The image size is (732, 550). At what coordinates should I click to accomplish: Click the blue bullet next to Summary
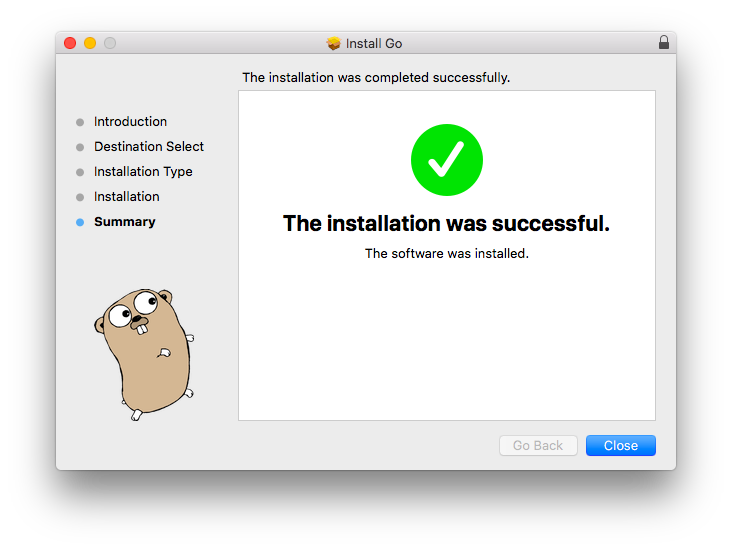80,222
